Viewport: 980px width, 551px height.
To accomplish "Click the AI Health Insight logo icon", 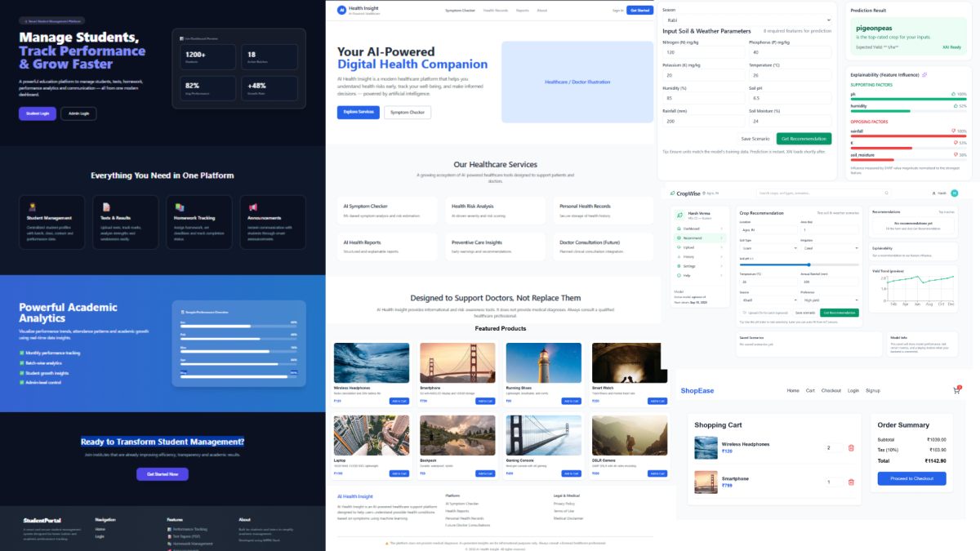I will pyautogui.click(x=342, y=10).
